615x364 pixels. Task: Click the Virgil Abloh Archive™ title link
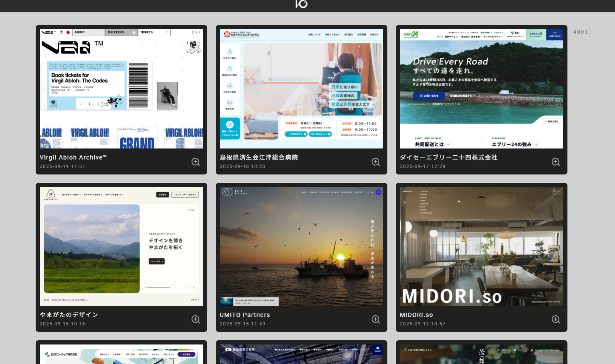(x=73, y=157)
